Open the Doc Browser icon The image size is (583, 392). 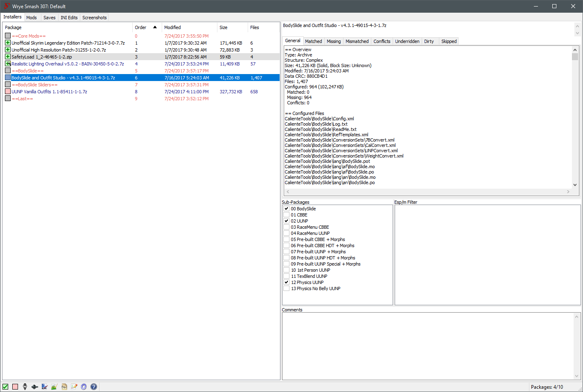(x=64, y=387)
